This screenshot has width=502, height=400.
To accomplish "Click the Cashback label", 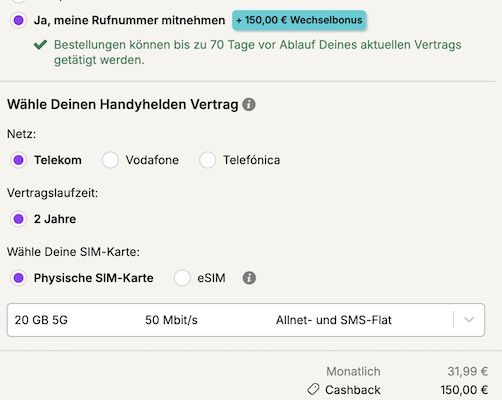I will [353, 390].
